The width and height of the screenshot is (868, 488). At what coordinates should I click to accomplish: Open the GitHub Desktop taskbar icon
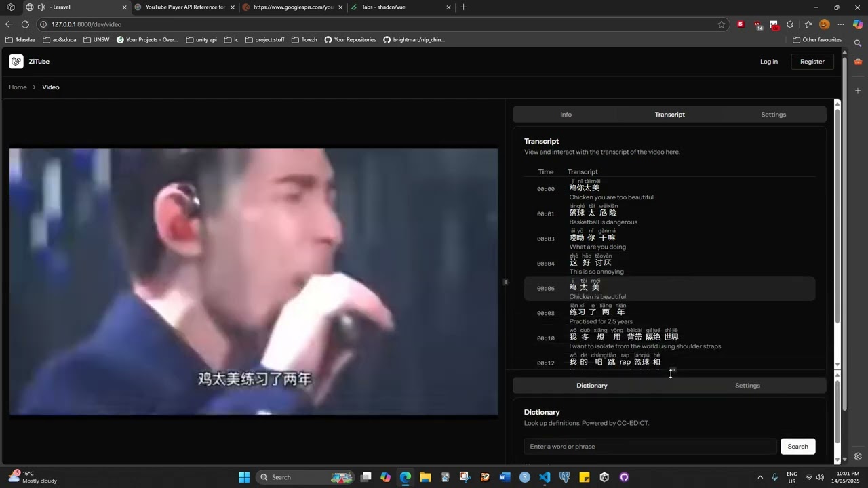pos(624,477)
